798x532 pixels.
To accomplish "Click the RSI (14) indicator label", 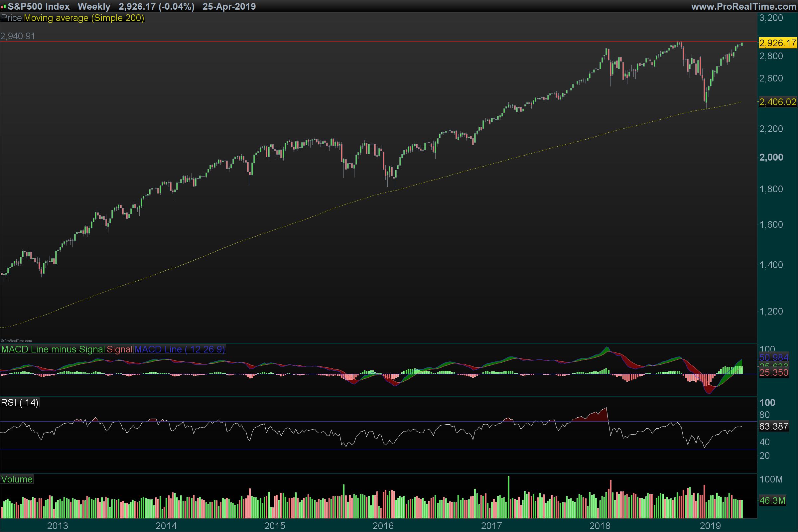I will [x=20, y=403].
